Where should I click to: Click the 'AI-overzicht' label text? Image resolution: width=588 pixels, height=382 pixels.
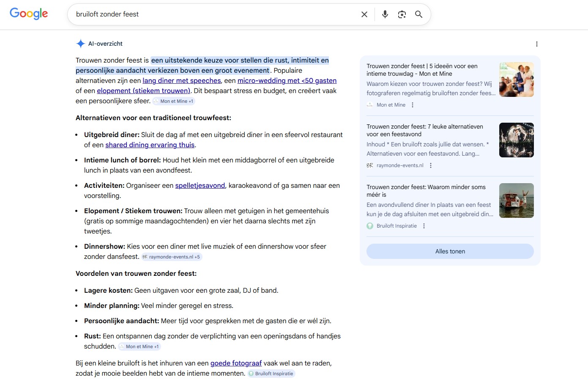pyautogui.click(x=105, y=44)
